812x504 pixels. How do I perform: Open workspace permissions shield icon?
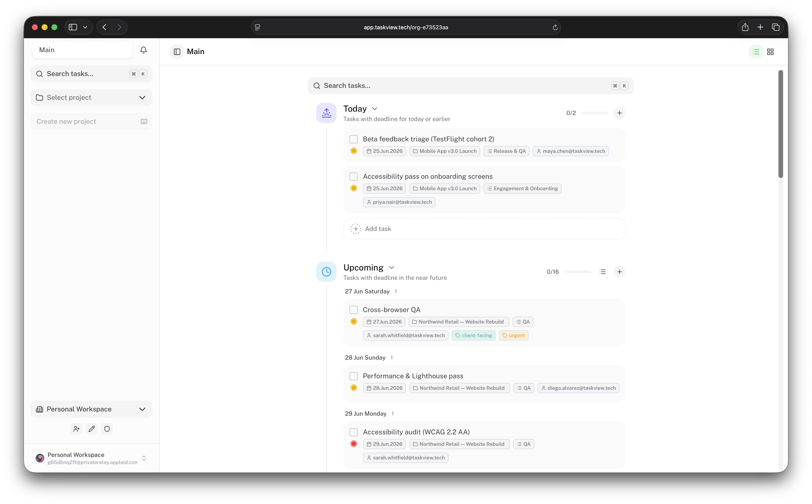pos(107,429)
